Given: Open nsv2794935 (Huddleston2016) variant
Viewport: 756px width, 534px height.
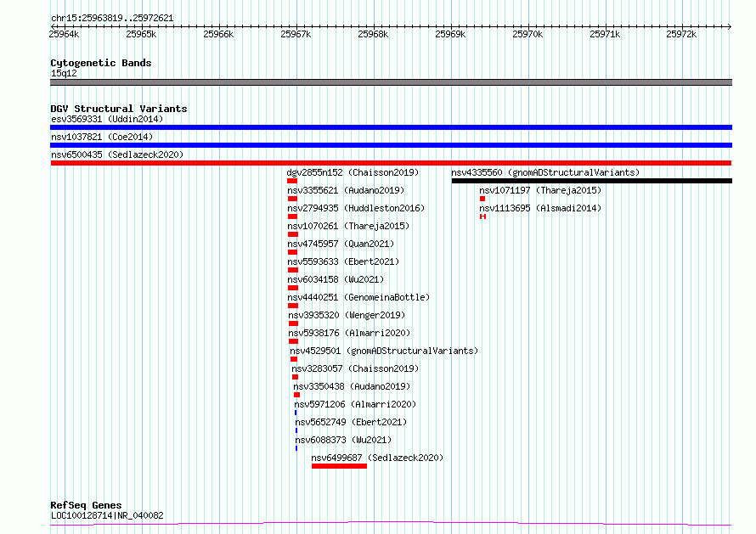Looking at the screenshot, I should coord(356,208).
